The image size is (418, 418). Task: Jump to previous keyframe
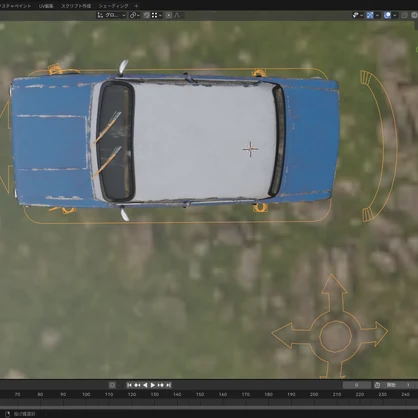137,385
